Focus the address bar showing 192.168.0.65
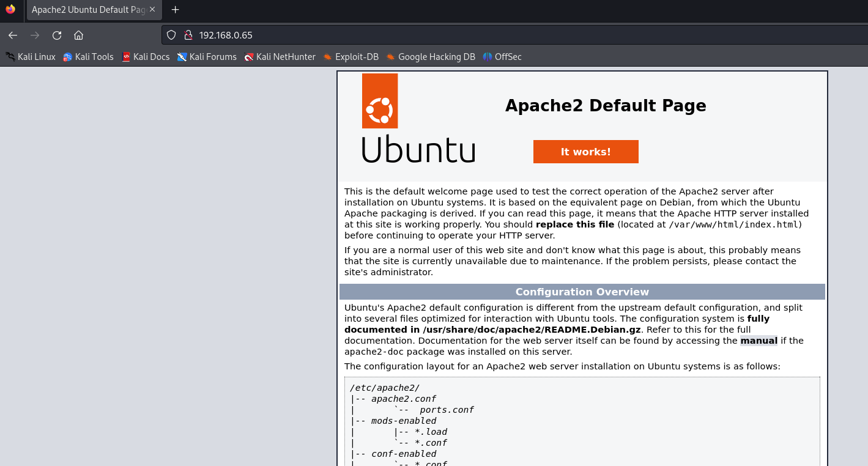The width and height of the screenshot is (868, 466). tap(514, 35)
